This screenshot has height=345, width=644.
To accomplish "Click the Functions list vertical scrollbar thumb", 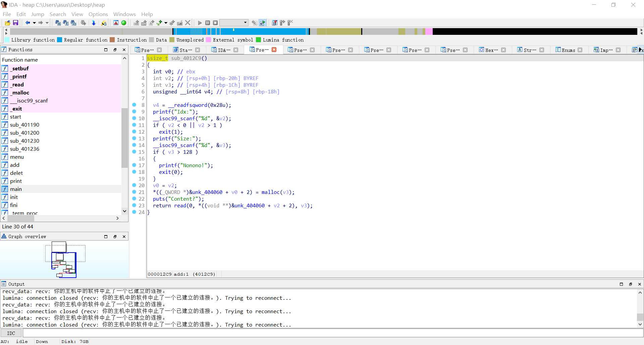I will (x=125, y=138).
